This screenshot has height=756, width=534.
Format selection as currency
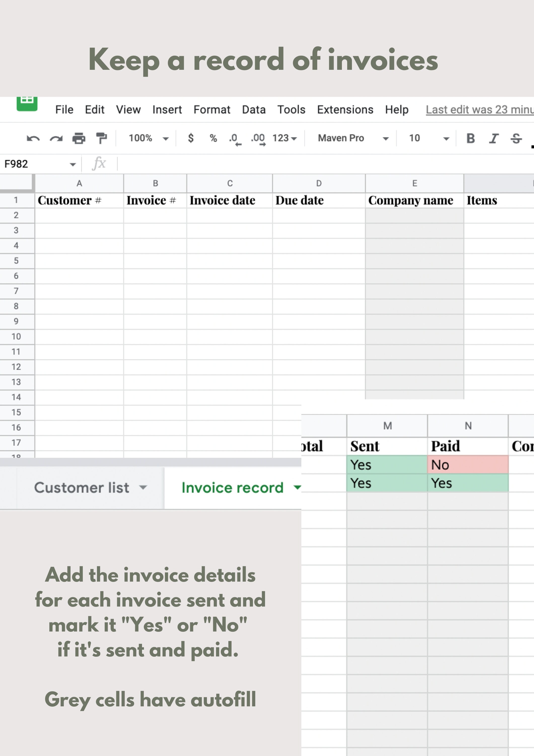click(x=191, y=138)
